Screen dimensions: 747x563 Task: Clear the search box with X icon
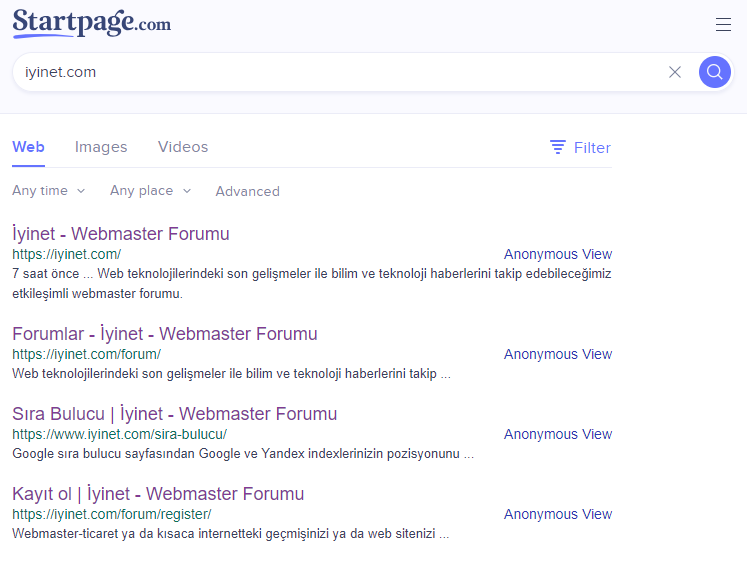[675, 72]
